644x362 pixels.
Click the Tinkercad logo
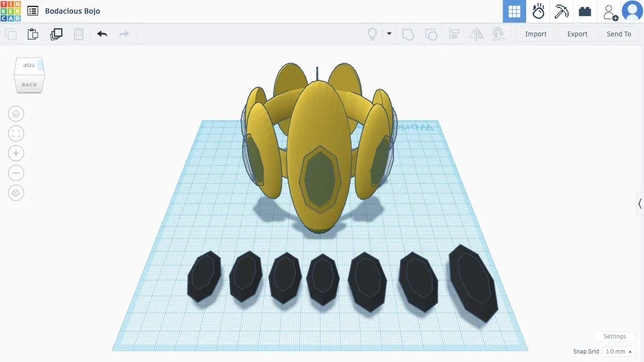click(10, 11)
